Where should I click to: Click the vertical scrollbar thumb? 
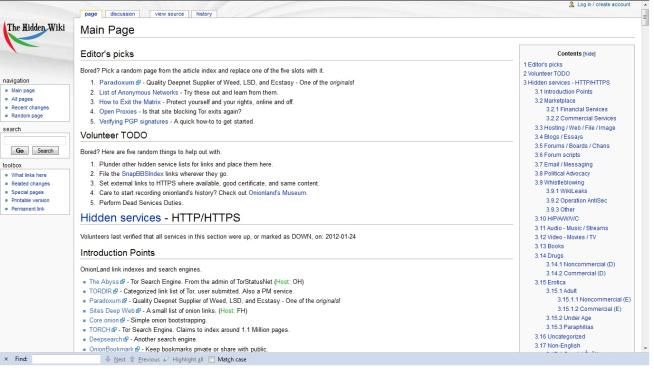point(645,17)
